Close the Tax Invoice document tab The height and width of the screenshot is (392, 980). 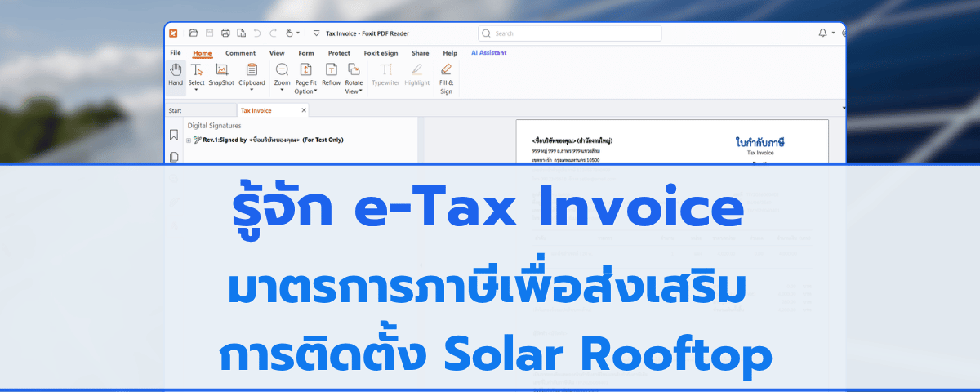pyautogui.click(x=304, y=110)
